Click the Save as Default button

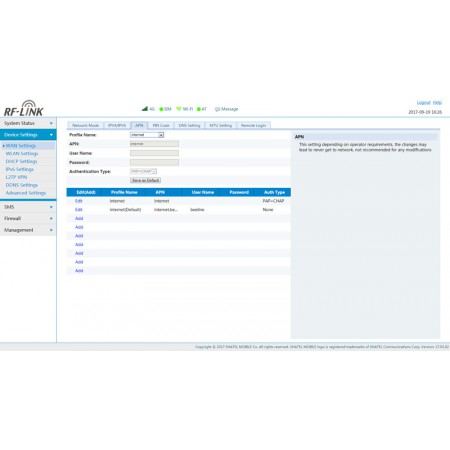point(145,180)
